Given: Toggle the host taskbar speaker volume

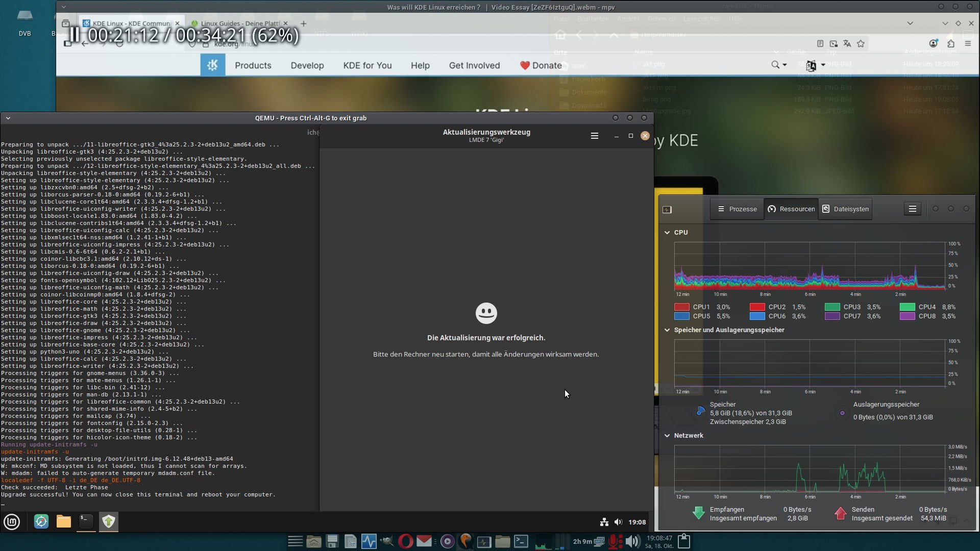Looking at the screenshot, I should 632,541.
